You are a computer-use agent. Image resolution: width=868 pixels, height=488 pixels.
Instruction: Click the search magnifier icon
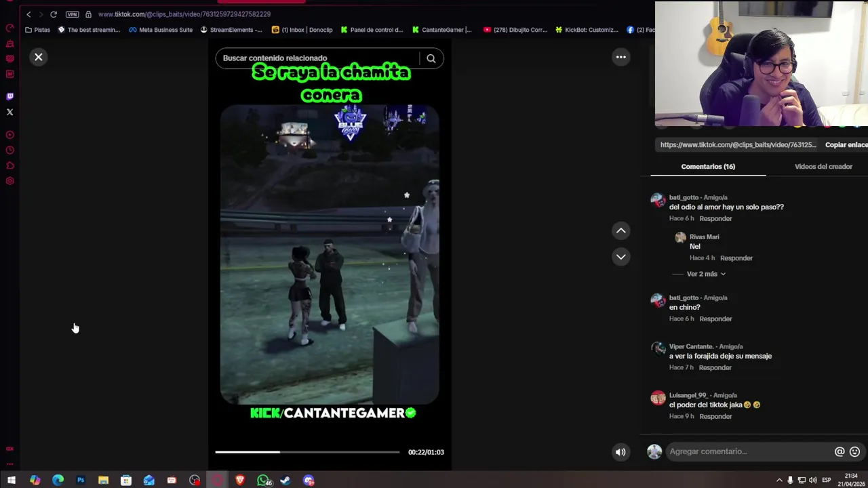click(x=431, y=58)
